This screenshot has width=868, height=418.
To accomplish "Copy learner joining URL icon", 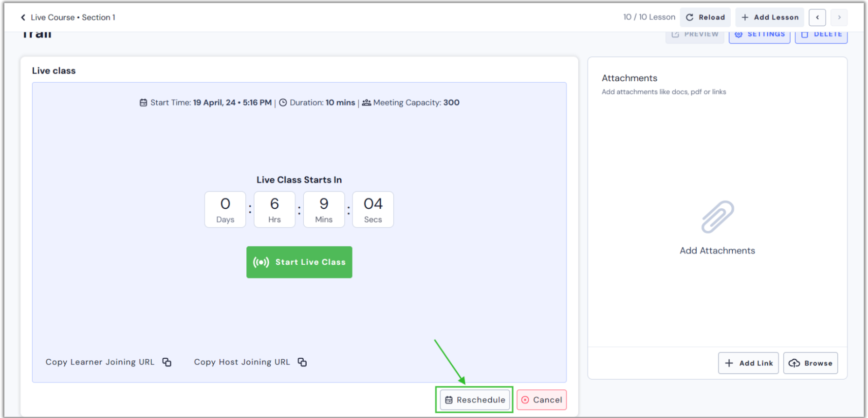I will tap(167, 362).
